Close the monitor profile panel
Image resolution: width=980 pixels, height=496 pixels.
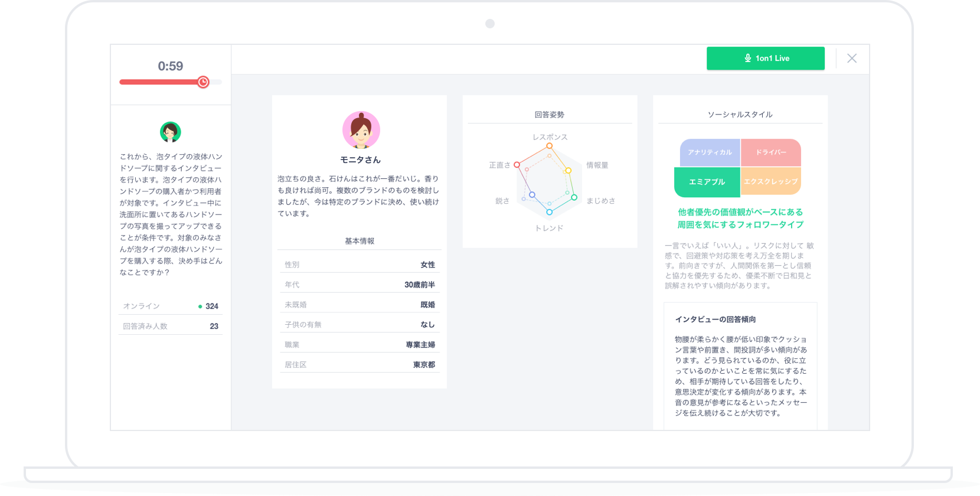851,58
